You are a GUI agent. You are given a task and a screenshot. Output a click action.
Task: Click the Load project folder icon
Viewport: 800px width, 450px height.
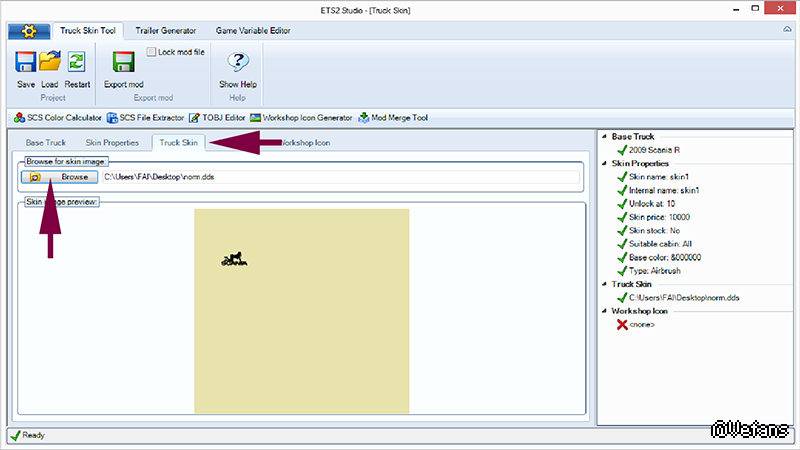click(50, 62)
